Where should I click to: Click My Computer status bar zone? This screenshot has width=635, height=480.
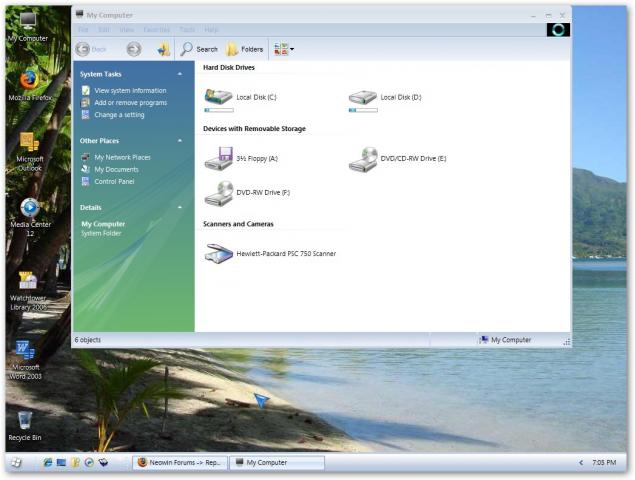(x=505, y=340)
